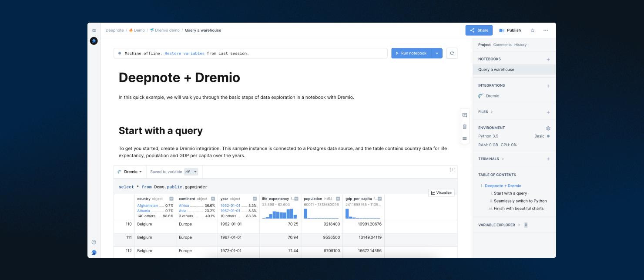Viewport: 644px width, 280px height.
Task: Refresh the machine with the reload icon
Action: pyautogui.click(x=452, y=53)
